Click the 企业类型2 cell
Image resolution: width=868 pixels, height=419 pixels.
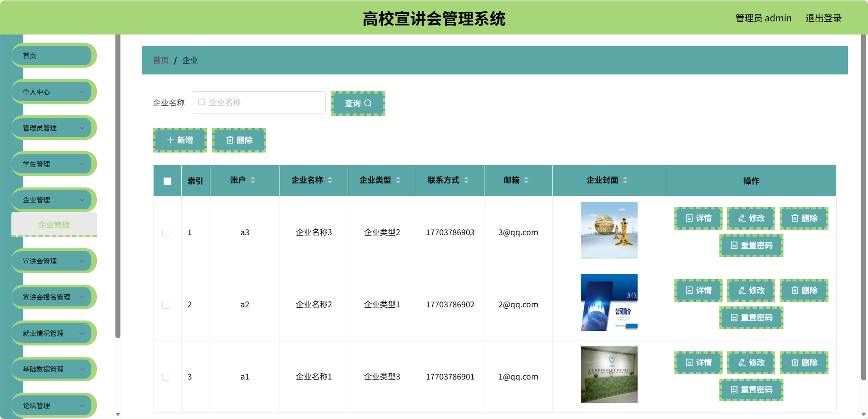[x=382, y=232]
